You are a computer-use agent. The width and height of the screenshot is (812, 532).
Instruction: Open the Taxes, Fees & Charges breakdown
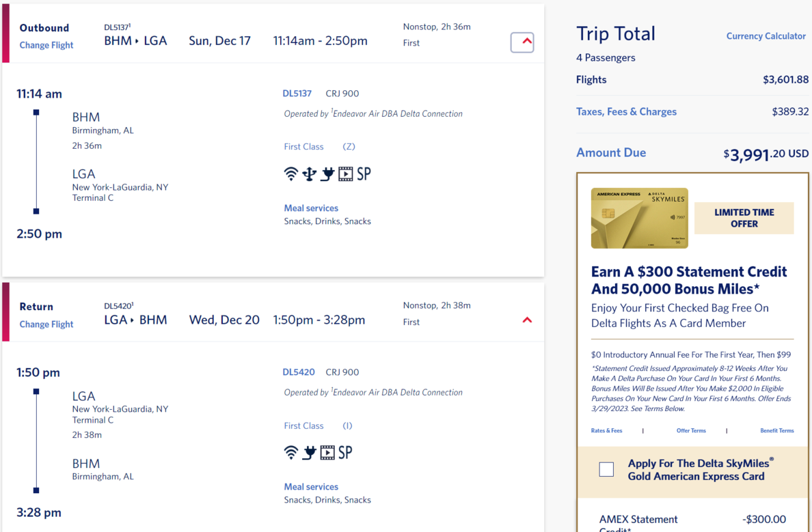click(626, 112)
